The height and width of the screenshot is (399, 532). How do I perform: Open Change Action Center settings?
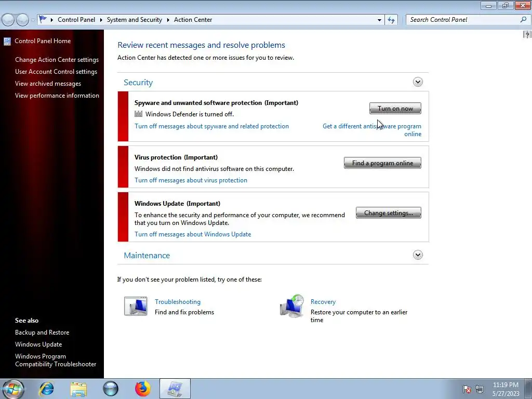click(57, 60)
